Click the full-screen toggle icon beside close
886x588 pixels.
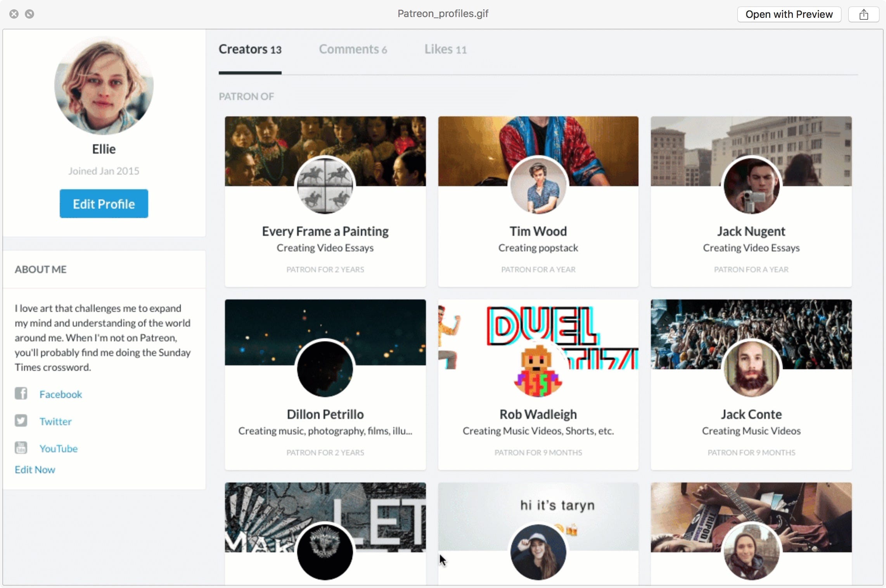coord(29,14)
